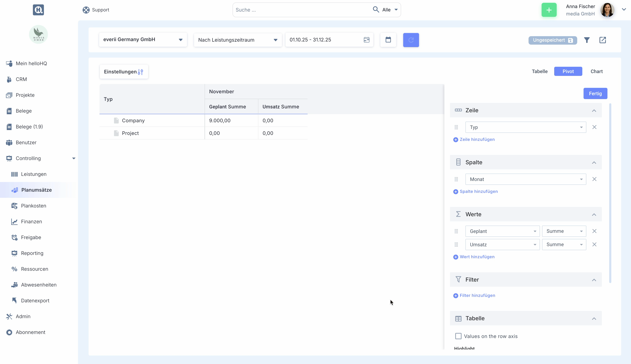
Task: Click the blue refresh icon button
Action: [x=411, y=40]
